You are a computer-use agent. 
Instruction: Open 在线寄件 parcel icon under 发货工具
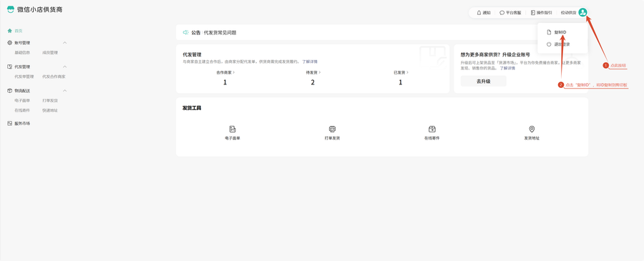[431, 129]
